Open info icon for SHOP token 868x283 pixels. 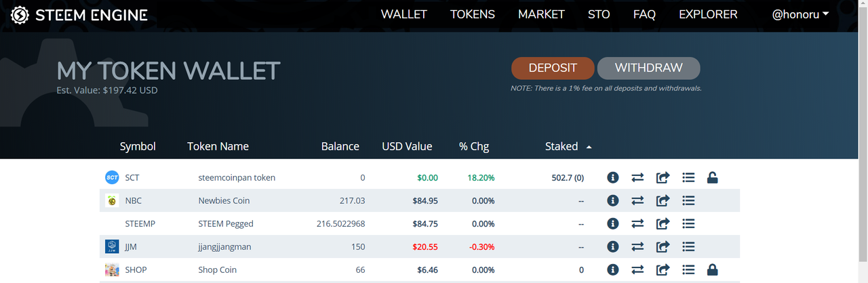tap(612, 269)
